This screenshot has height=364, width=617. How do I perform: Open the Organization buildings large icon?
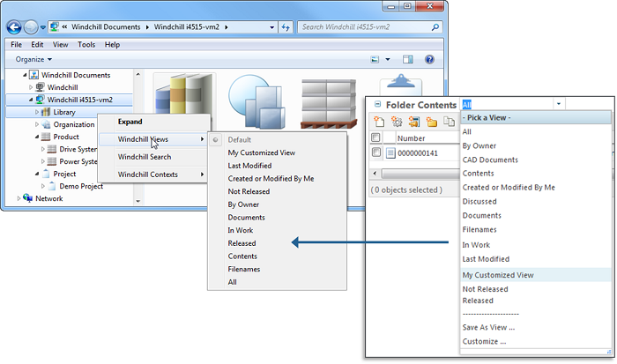[256, 101]
